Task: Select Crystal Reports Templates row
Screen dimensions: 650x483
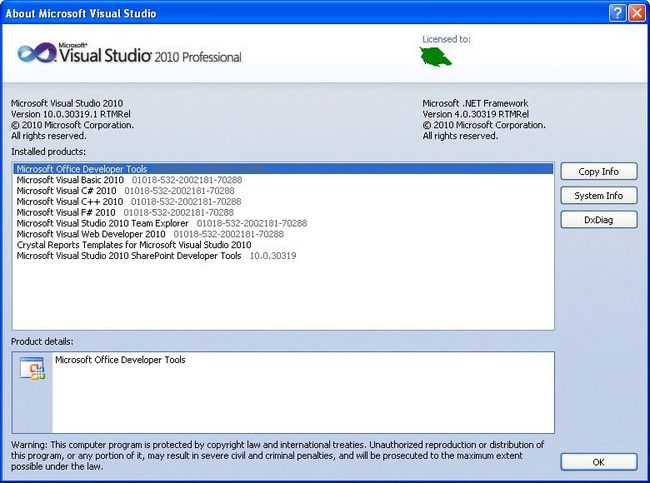Action: (x=283, y=245)
